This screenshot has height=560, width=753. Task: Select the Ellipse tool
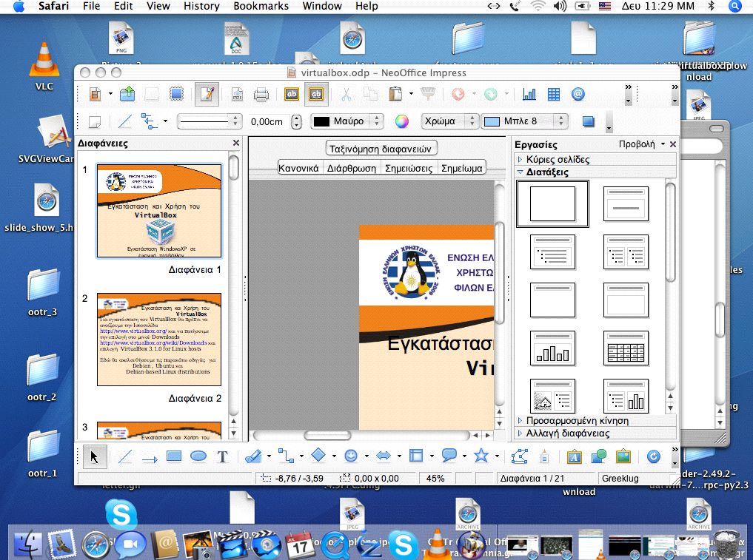click(x=198, y=456)
